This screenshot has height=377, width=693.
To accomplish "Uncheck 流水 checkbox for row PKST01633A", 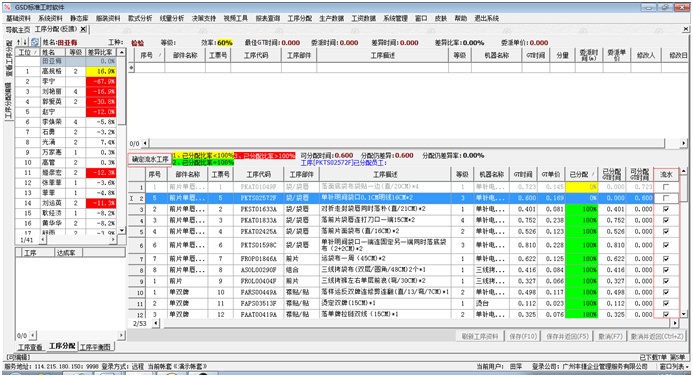I will 666,209.
